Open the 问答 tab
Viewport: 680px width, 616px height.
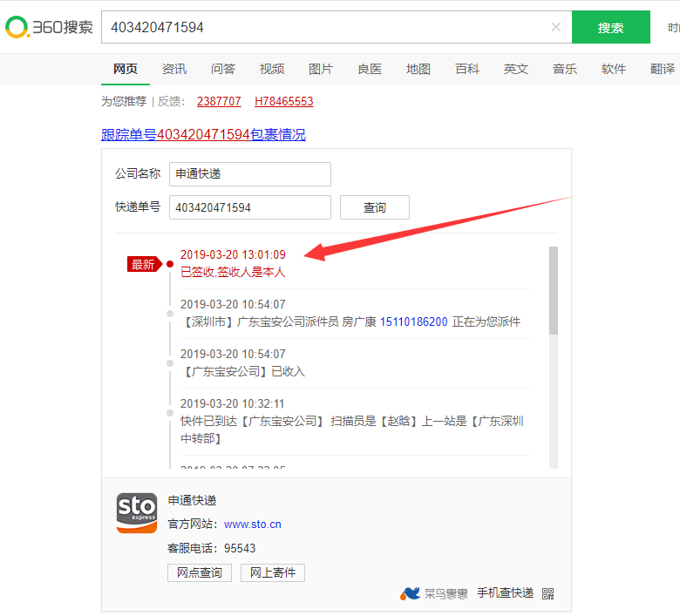223,69
